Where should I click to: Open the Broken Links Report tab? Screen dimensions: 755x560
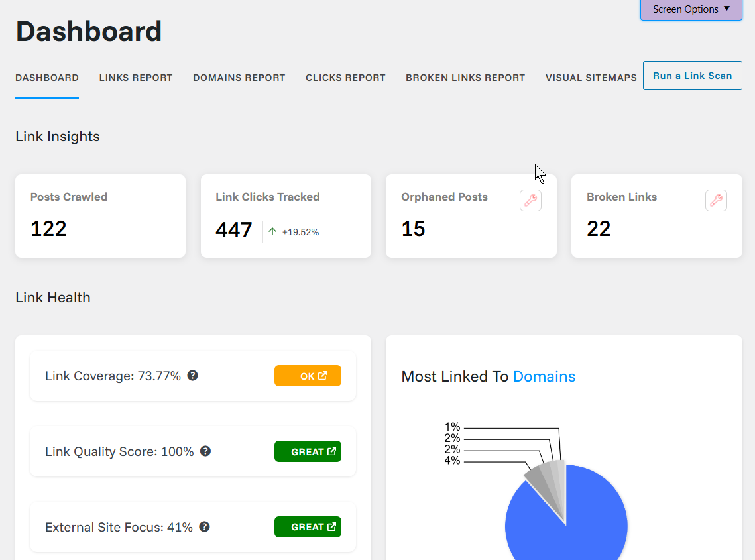(465, 78)
